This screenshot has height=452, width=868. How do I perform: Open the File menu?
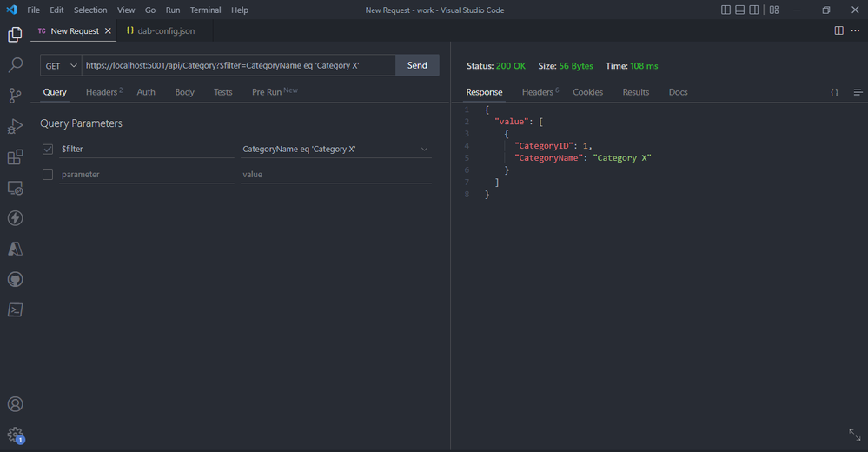tap(33, 10)
